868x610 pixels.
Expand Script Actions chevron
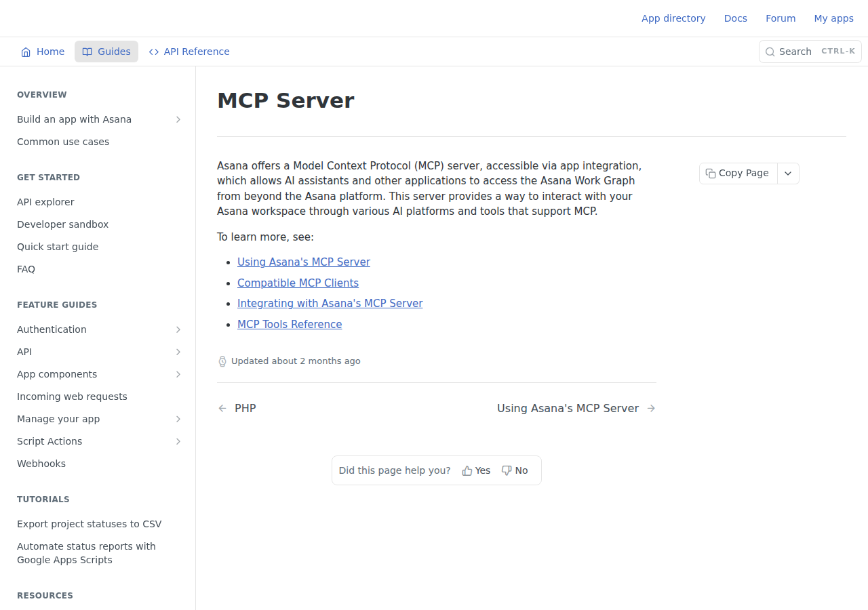coord(178,441)
